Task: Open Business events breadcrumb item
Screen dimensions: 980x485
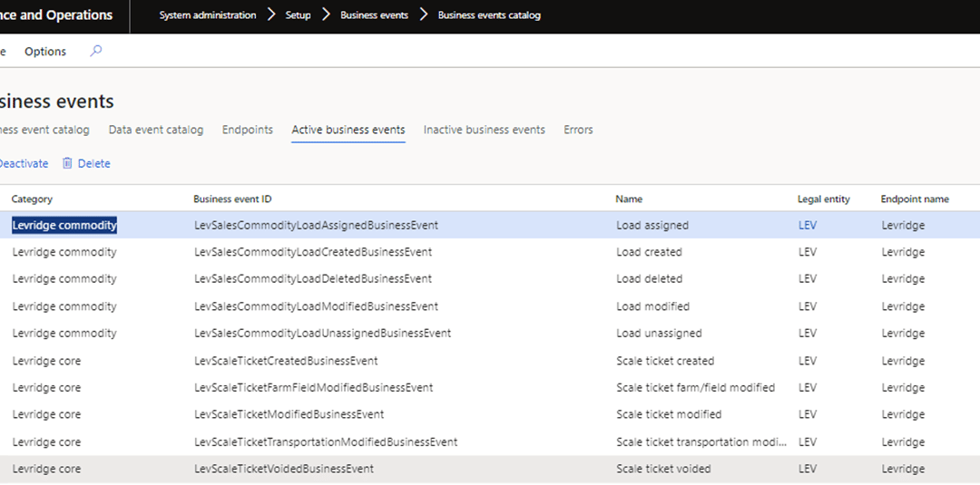Action: click(374, 15)
